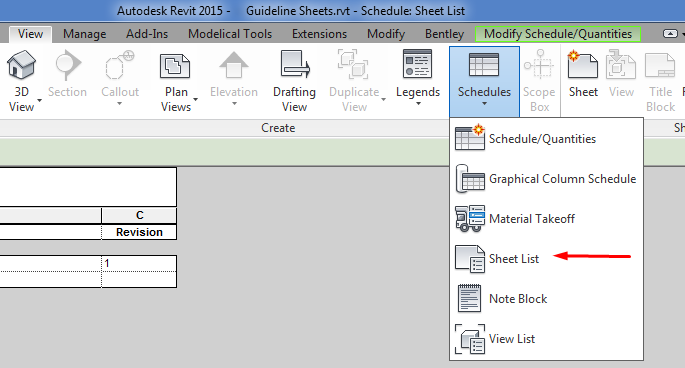Click the Duplicate View icon
The width and height of the screenshot is (685, 368).
click(x=354, y=65)
